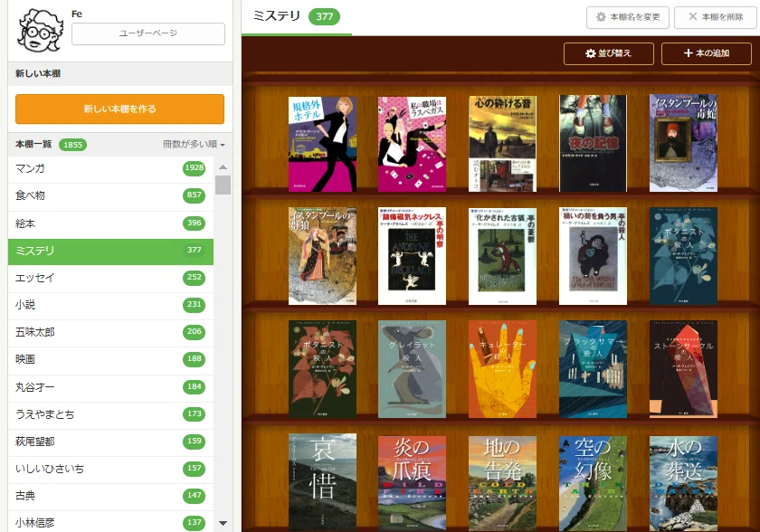Open the グレイラットの殺人 book cover

(412, 369)
